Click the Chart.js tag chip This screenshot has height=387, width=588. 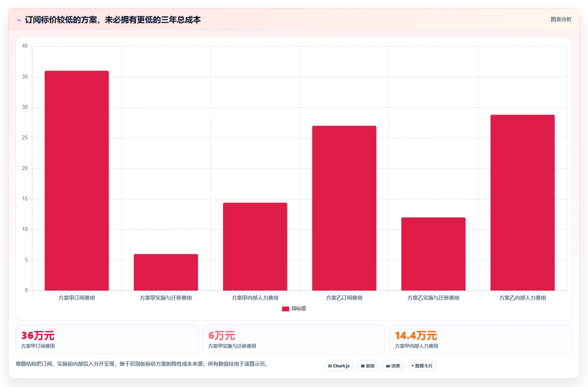point(339,366)
